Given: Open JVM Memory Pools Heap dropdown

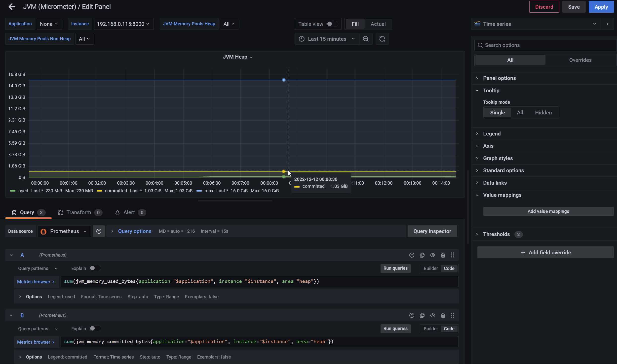Looking at the screenshot, I should [x=229, y=24].
